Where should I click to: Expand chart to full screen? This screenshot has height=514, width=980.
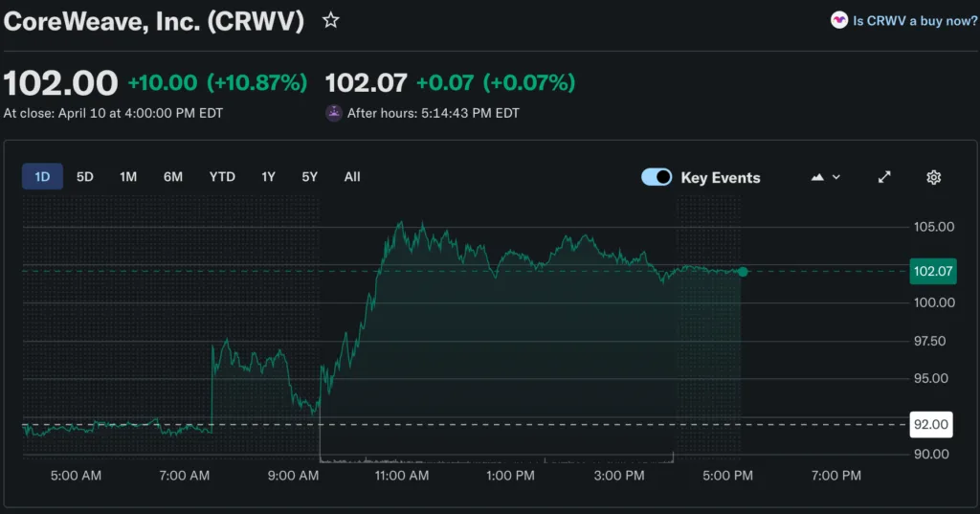tap(883, 178)
